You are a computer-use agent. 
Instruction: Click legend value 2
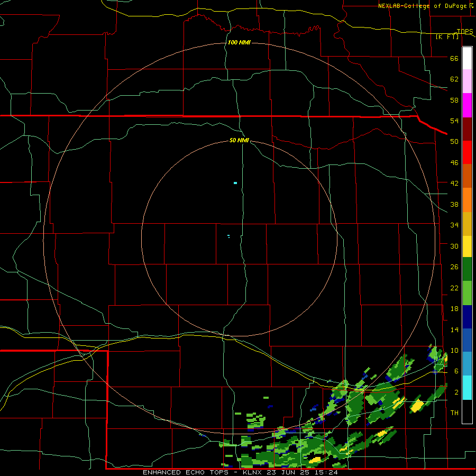456,392
